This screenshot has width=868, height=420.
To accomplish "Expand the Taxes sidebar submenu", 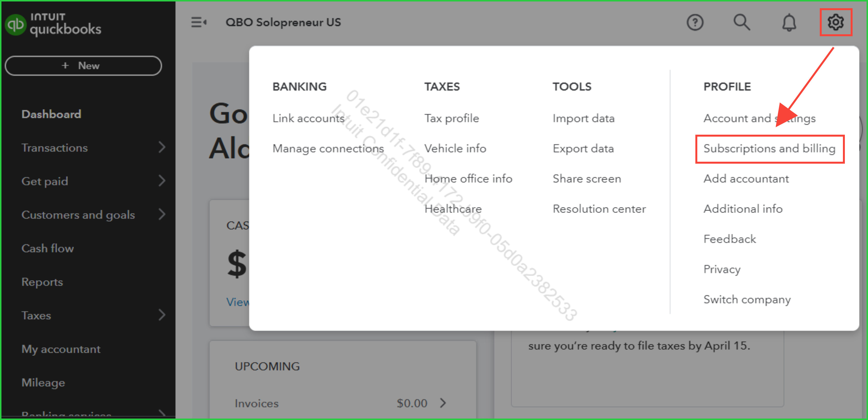I will click(x=162, y=315).
